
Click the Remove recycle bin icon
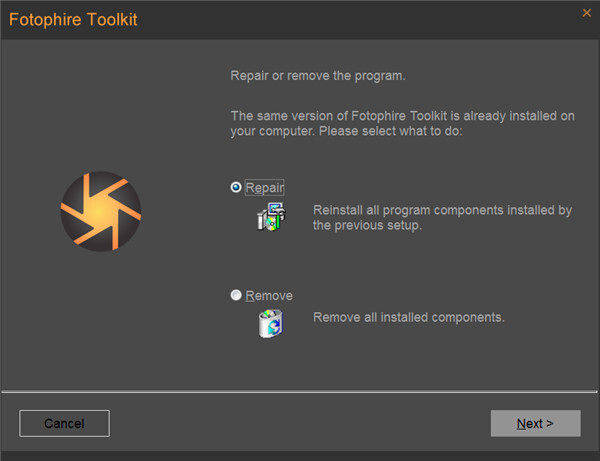pyautogui.click(x=271, y=324)
